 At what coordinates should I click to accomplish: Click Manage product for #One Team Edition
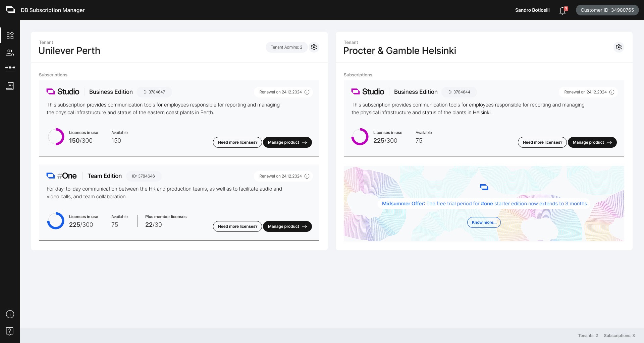[x=287, y=226]
